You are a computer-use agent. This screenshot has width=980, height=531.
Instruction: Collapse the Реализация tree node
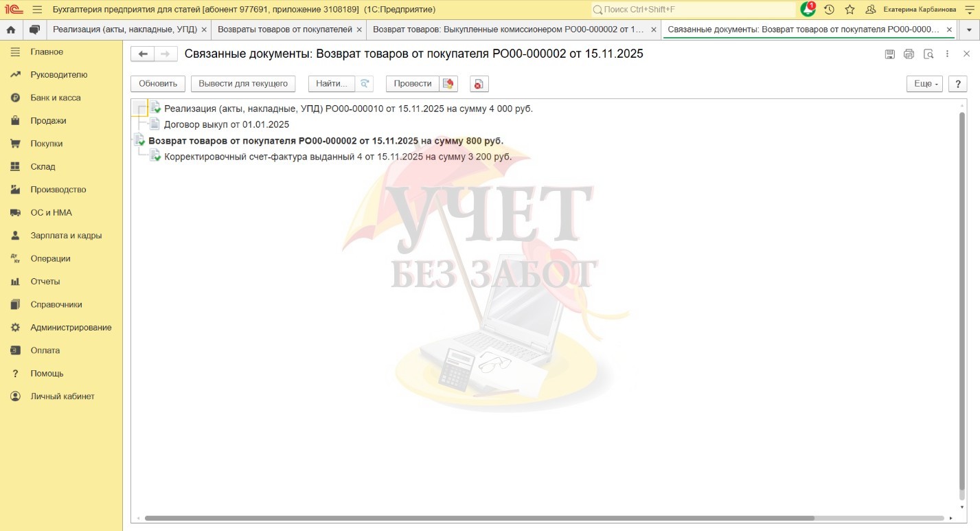click(141, 109)
